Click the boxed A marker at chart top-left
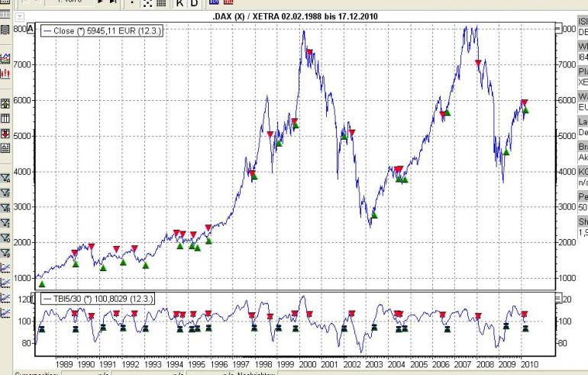The image size is (588, 375). click(31, 28)
